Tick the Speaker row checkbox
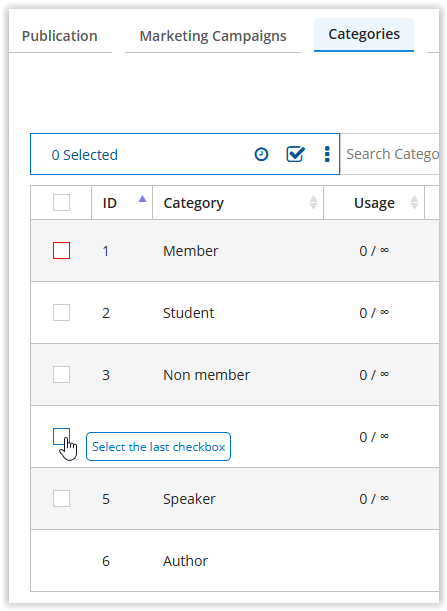This screenshot has width=447, height=611. pyautogui.click(x=62, y=498)
